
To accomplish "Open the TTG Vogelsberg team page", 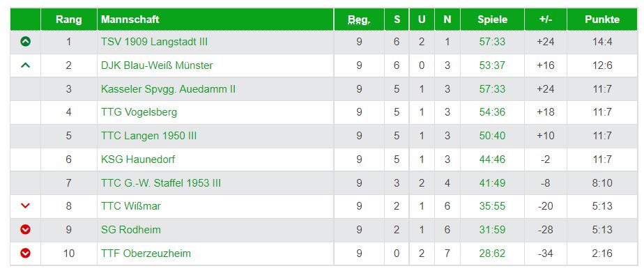I will pos(139,113).
